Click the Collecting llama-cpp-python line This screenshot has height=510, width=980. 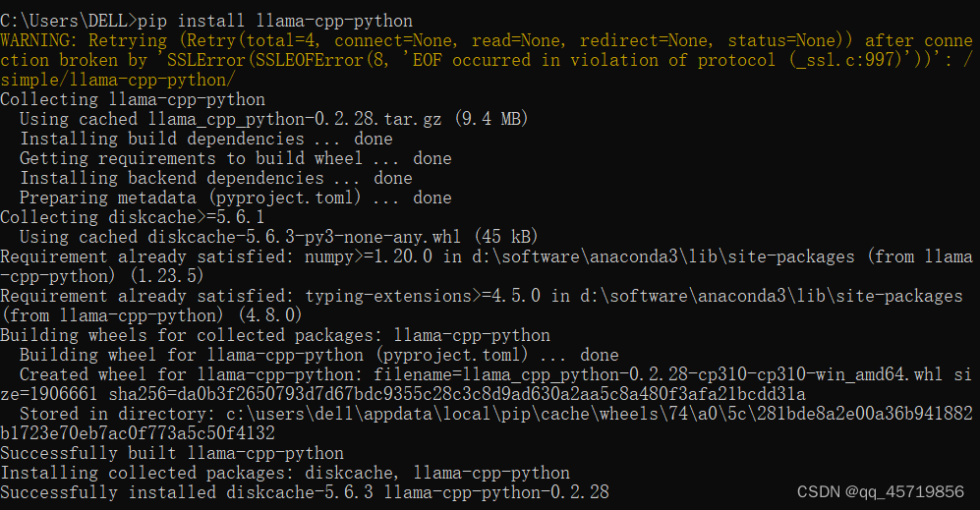pos(133,99)
